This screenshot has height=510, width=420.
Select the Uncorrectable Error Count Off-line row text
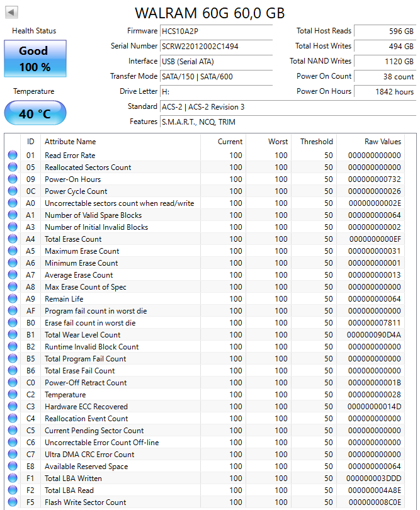coord(102,443)
